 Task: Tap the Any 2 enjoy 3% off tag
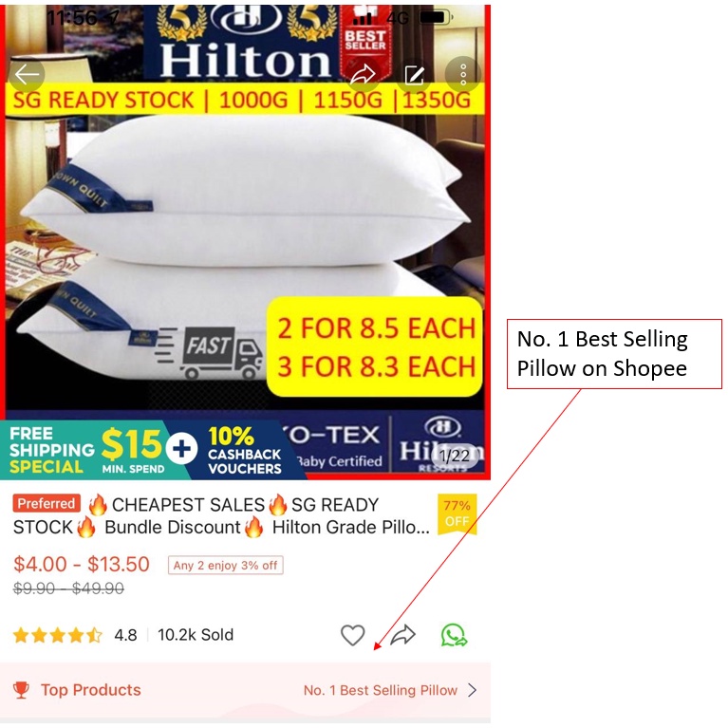click(x=225, y=565)
